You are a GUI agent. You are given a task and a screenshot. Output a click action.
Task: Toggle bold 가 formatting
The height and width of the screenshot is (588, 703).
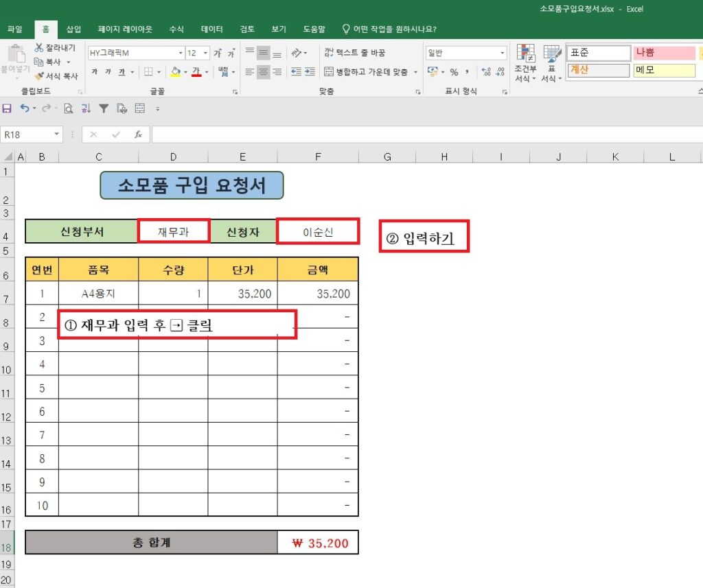pos(95,72)
